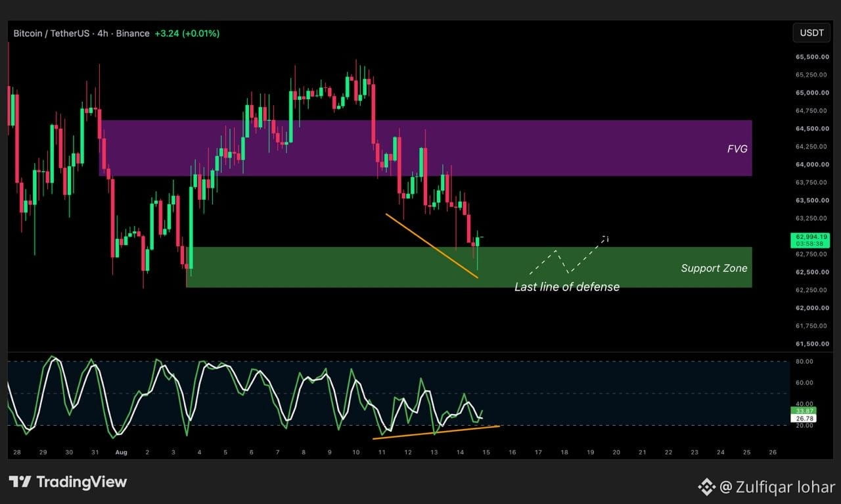Image resolution: width=841 pixels, height=504 pixels.
Task: Click date 28 on the time axis
Action: (17, 453)
